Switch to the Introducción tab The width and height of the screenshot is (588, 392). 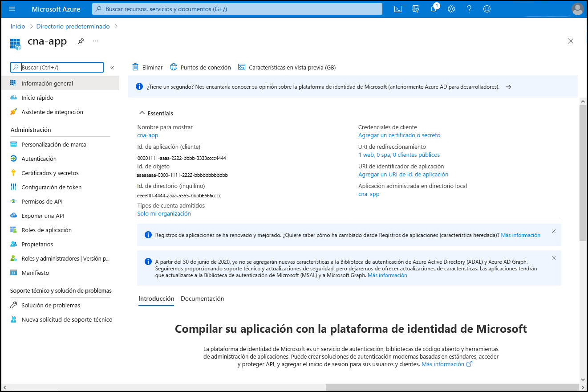pos(156,298)
